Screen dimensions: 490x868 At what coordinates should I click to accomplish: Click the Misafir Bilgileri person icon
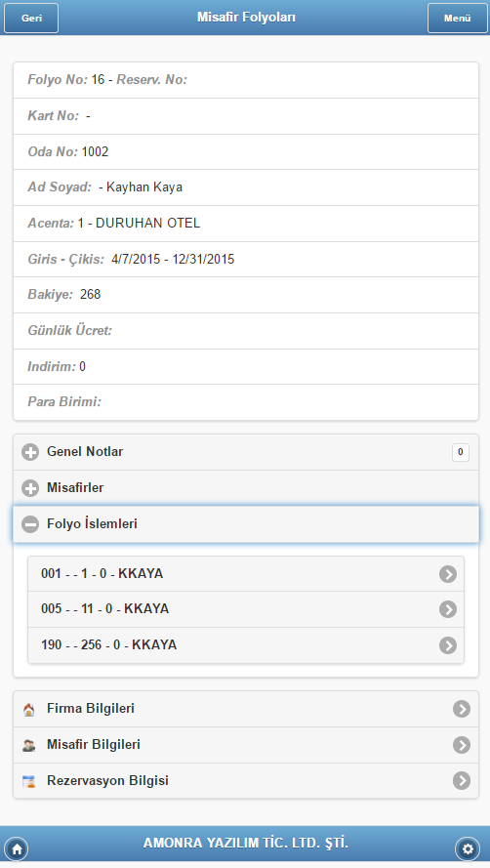tap(28, 745)
